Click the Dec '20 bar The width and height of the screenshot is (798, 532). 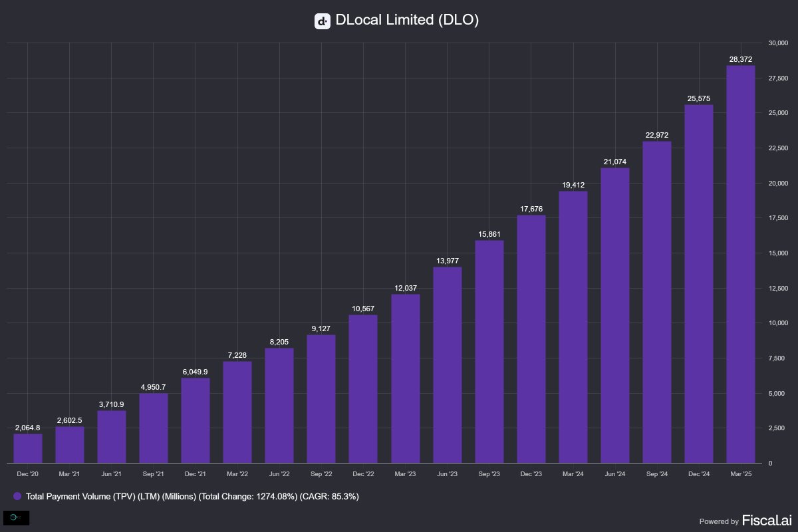tap(28, 448)
